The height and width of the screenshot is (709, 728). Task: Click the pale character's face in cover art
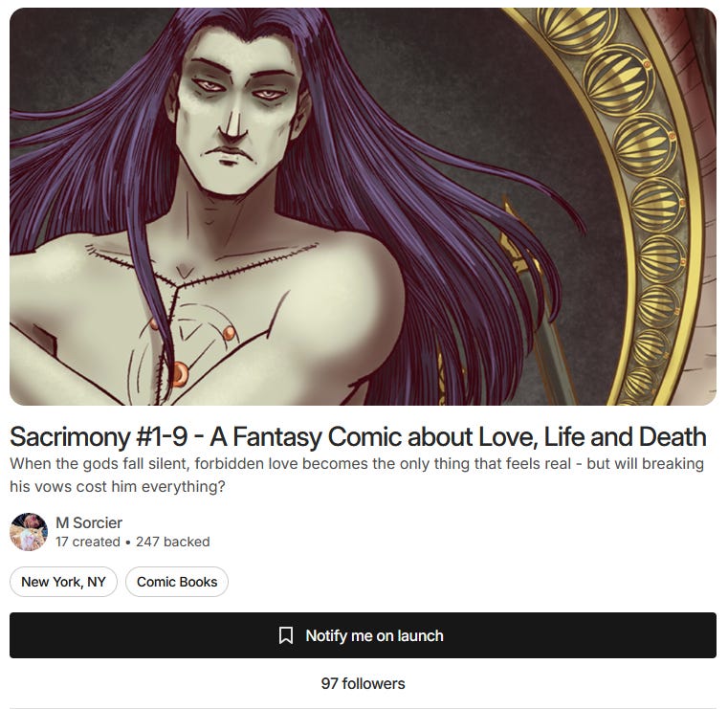pos(239,116)
